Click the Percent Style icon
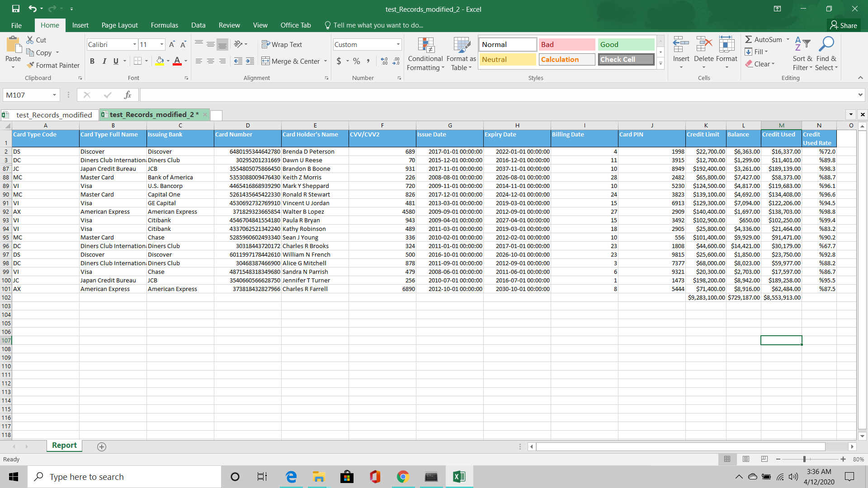The width and height of the screenshot is (868, 488). (357, 61)
